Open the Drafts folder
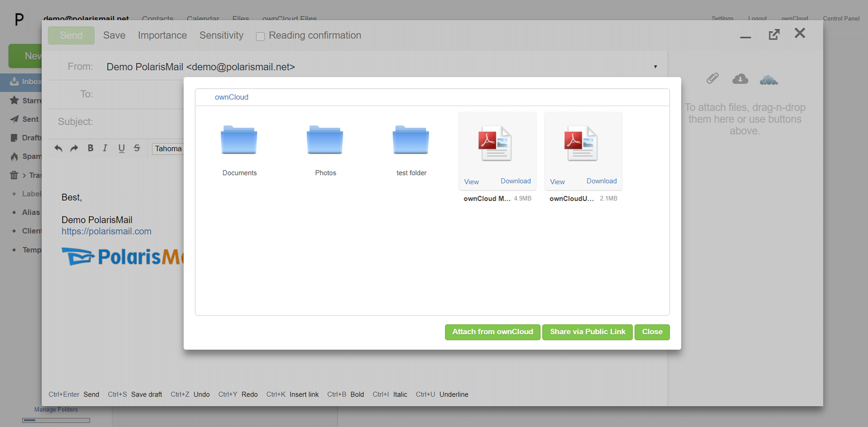Image resolution: width=868 pixels, height=427 pixels. 25,138
